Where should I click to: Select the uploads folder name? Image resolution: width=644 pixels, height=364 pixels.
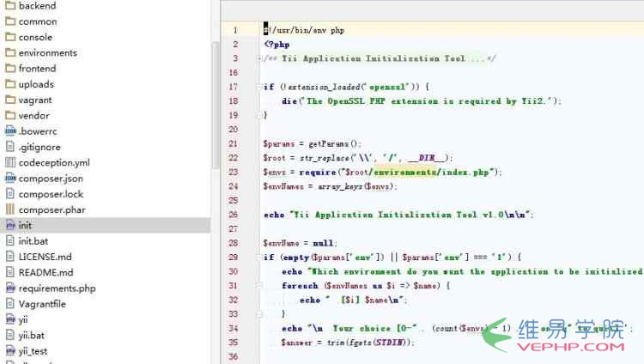coord(36,84)
